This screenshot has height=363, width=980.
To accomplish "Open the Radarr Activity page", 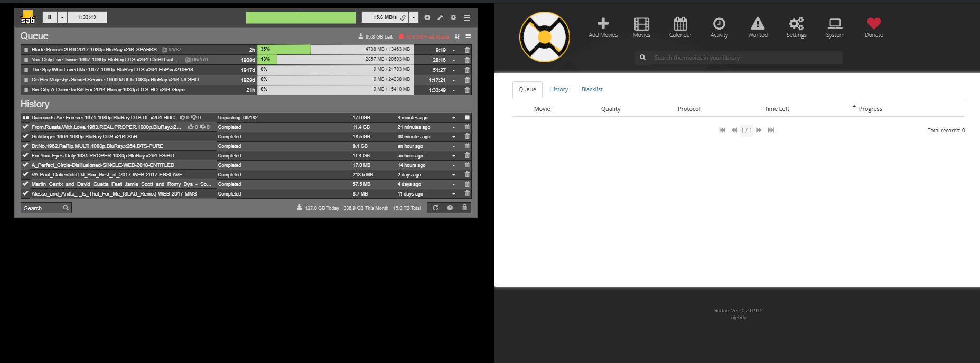I will (719, 27).
